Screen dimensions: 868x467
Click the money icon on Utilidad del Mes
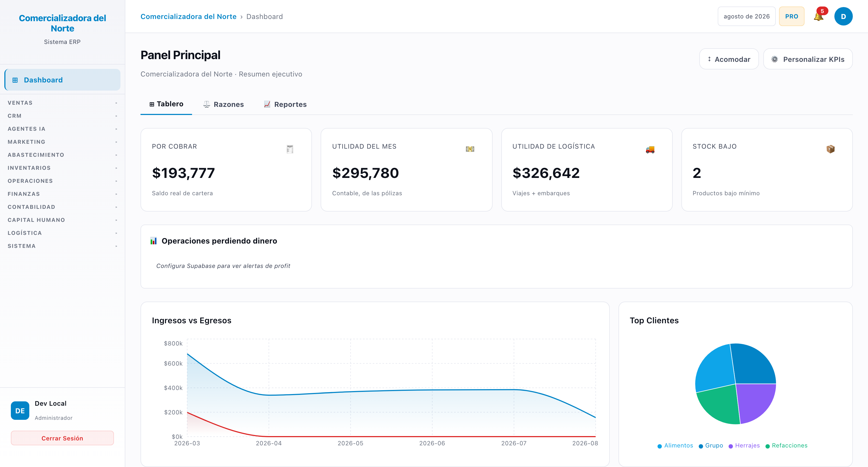[470, 149]
